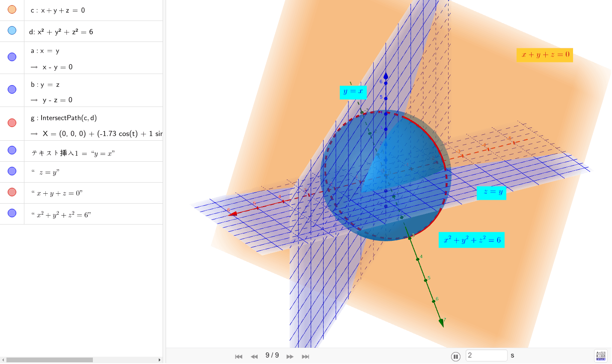
Task: Hide the IntersectPath curve g
Action: (x=12, y=123)
